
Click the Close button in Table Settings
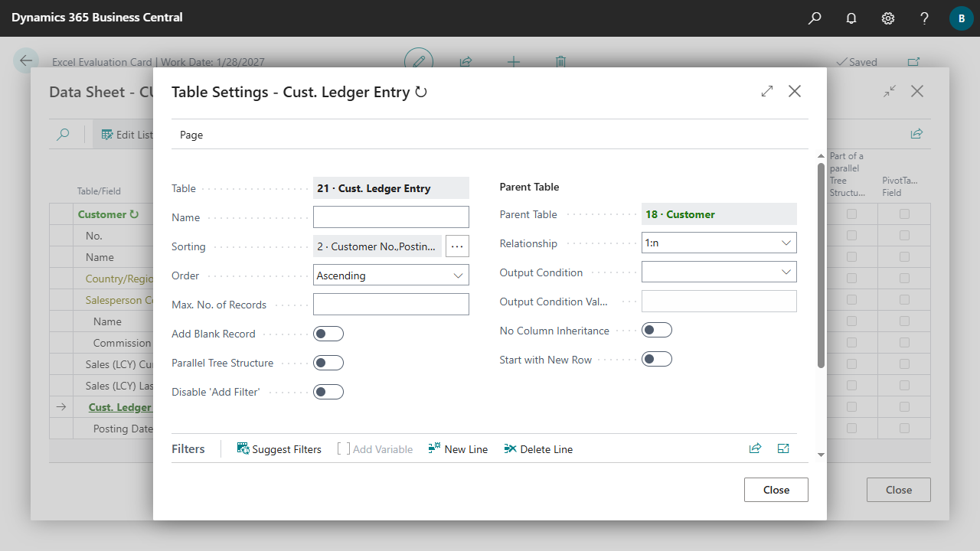click(x=776, y=490)
